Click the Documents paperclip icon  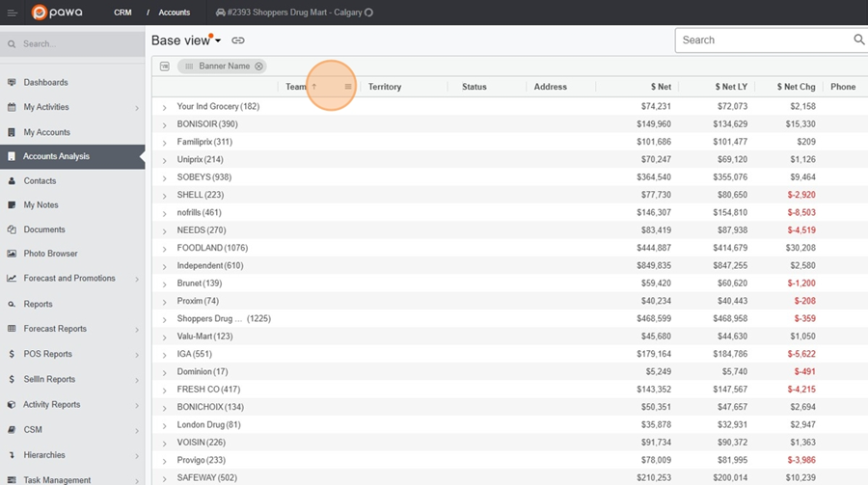tap(12, 229)
